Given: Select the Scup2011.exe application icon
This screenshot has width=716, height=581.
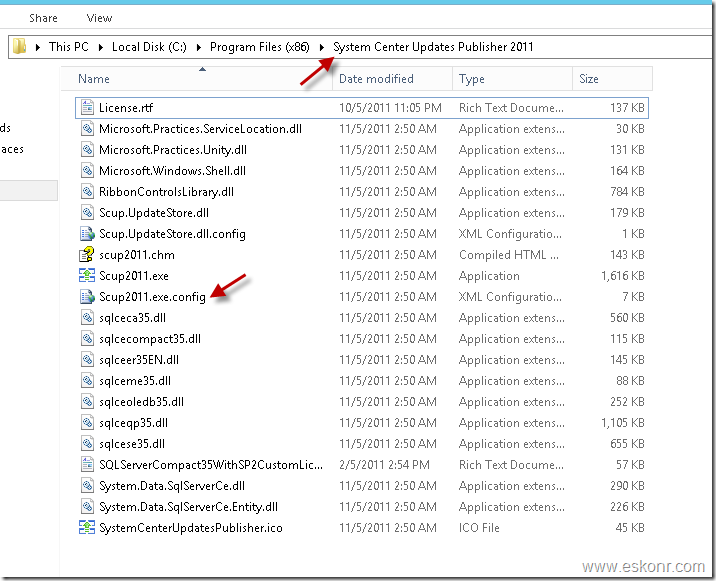Looking at the screenshot, I should pos(87,275).
